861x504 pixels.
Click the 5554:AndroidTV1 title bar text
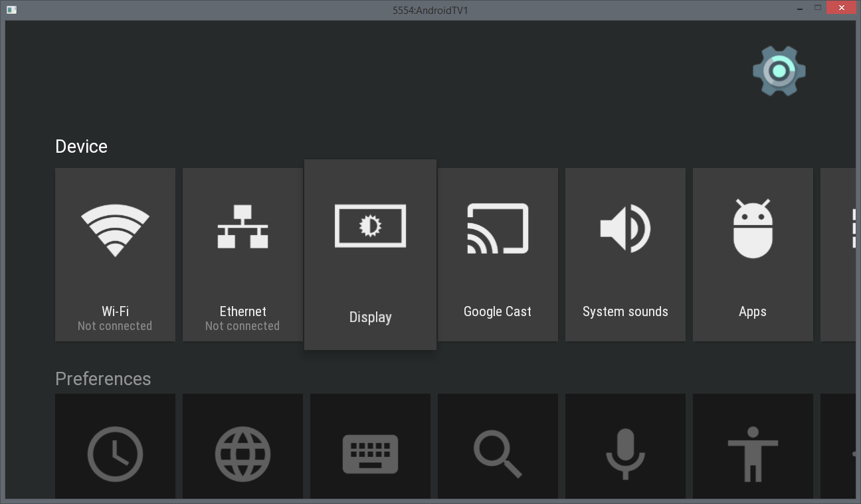(430, 10)
